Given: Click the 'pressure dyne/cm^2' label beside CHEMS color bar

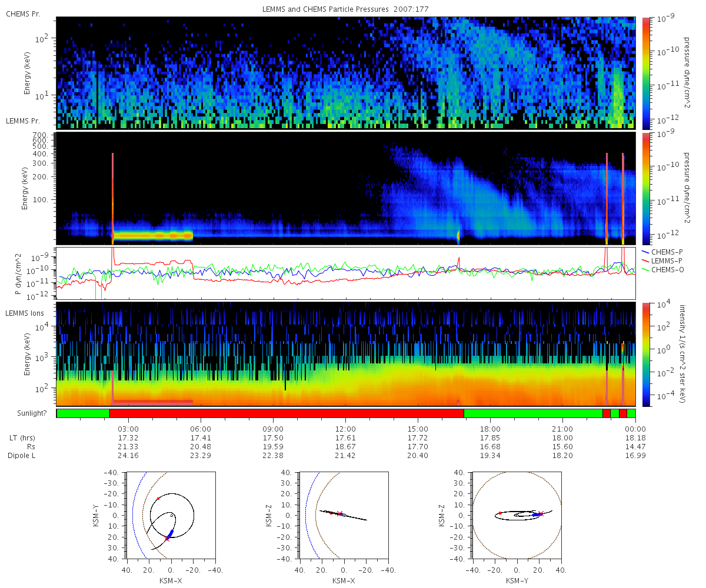Looking at the screenshot, I should pyautogui.click(x=688, y=72).
